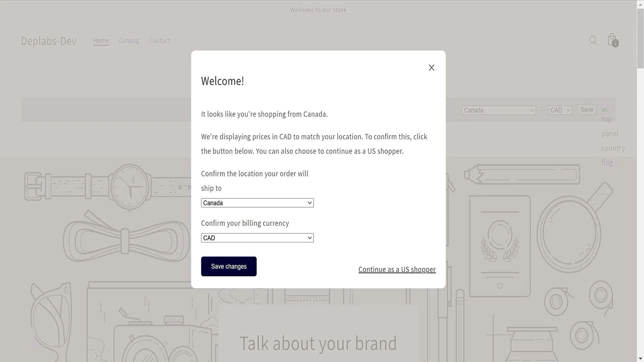Click the Save button in top panel
644x362 pixels.
point(587,109)
